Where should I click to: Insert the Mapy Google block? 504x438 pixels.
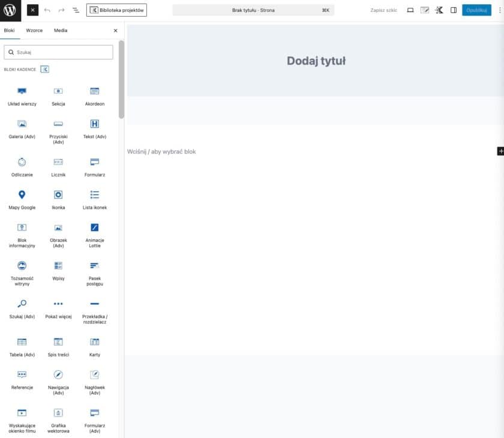tap(22, 199)
